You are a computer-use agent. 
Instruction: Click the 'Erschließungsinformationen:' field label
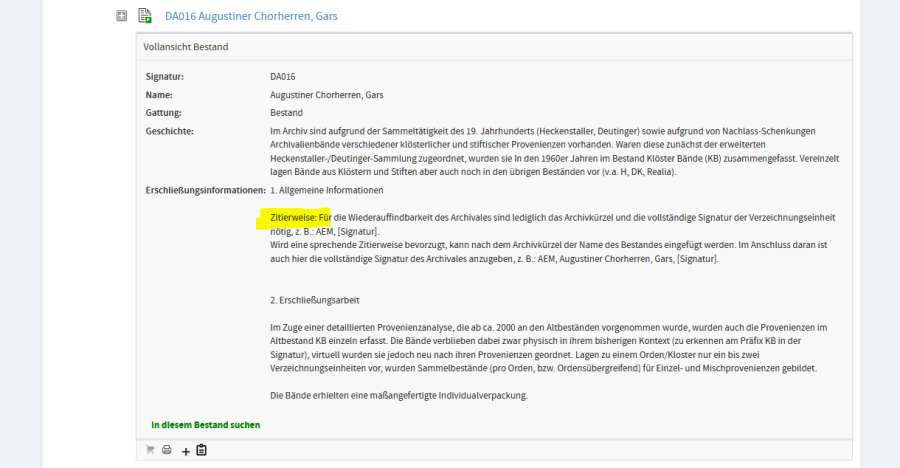click(x=205, y=190)
